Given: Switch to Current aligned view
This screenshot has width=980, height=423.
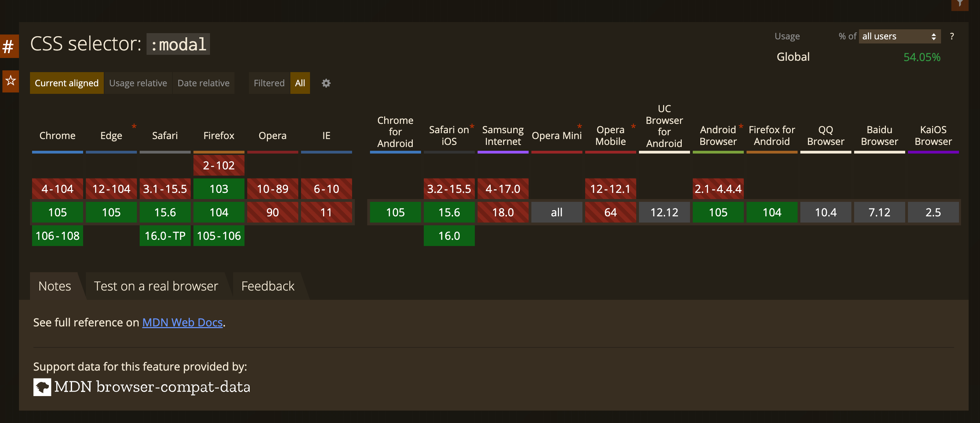Looking at the screenshot, I should (x=67, y=83).
